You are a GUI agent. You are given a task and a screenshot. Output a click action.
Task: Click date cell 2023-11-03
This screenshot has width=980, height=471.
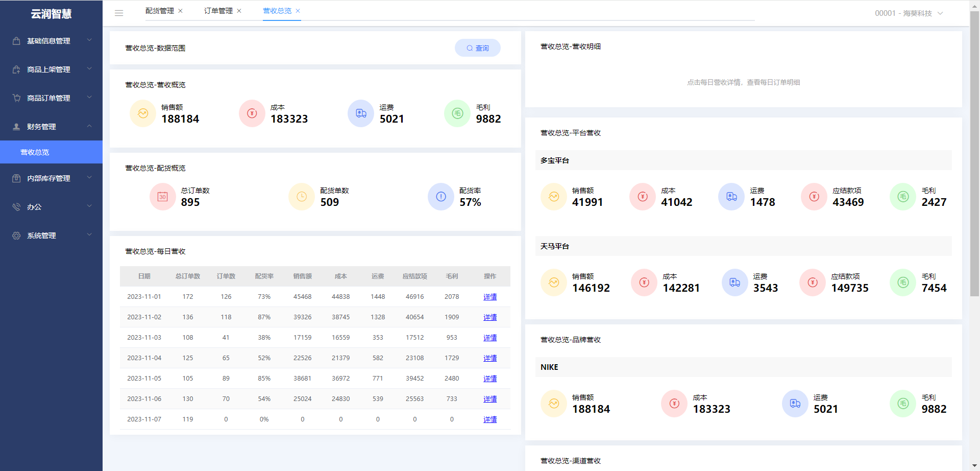pyautogui.click(x=144, y=338)
